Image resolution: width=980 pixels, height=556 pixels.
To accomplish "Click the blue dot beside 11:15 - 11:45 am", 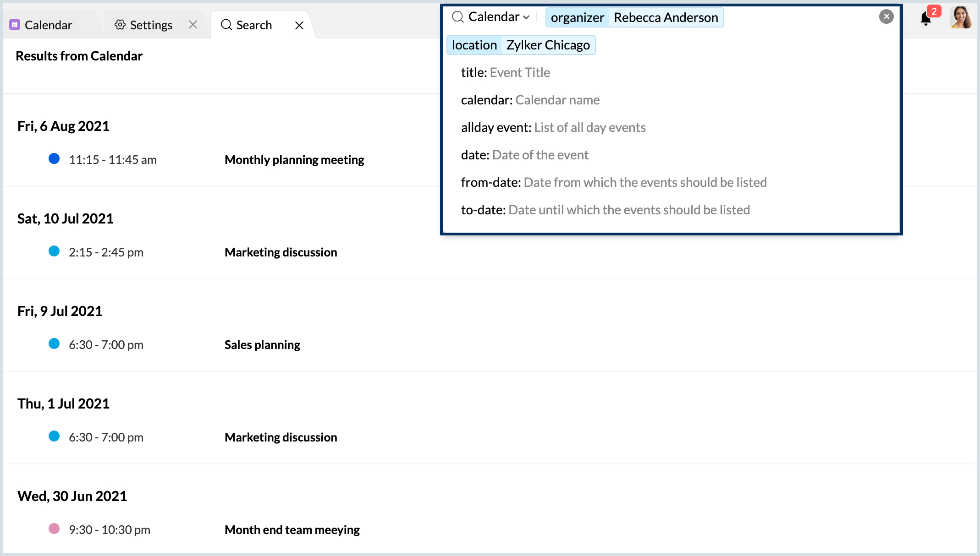I will tap(54, 159).
